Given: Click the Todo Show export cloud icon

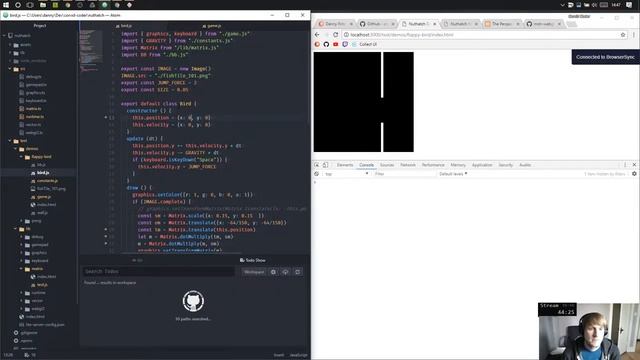Looking at the screenshot, I should tap(285, 272).
